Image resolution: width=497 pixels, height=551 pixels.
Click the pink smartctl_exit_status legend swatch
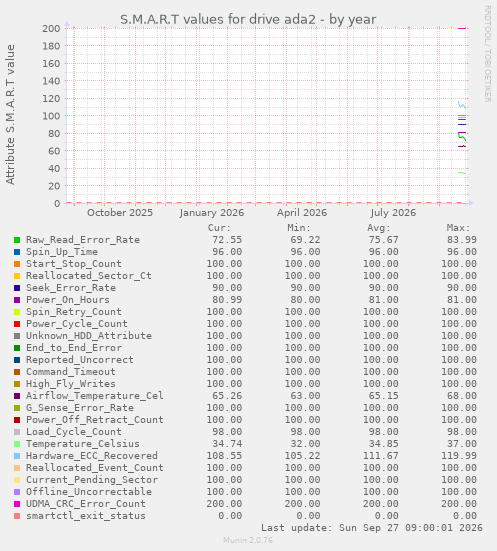pos(17,516)
